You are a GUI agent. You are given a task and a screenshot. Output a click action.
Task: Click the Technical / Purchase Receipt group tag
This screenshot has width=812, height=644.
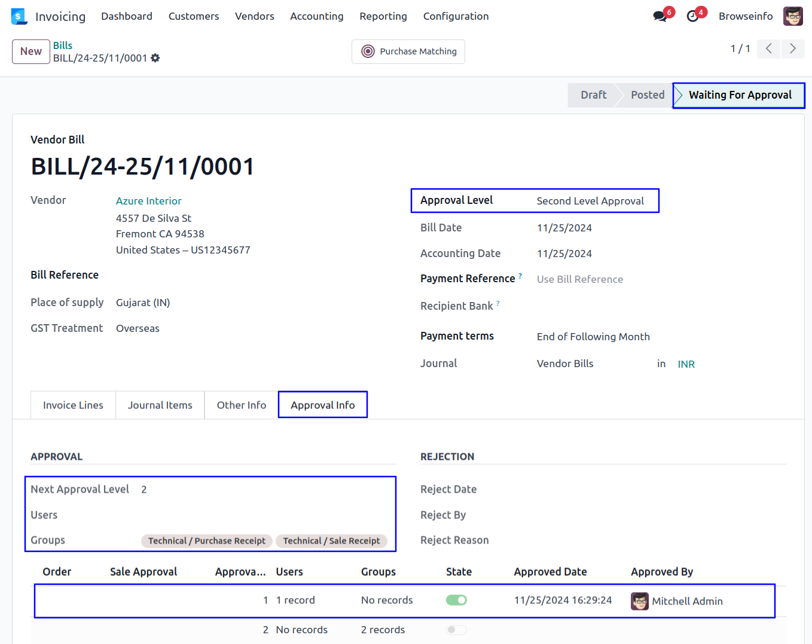pos(207,541)
